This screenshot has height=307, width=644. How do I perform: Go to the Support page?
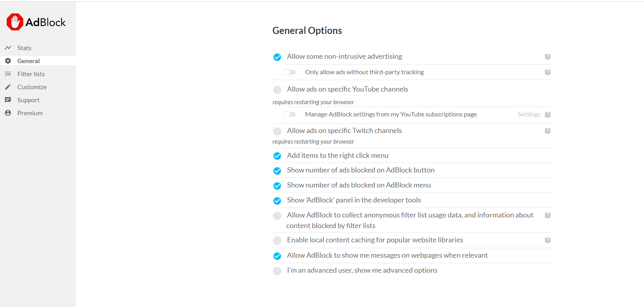(28, 100)
